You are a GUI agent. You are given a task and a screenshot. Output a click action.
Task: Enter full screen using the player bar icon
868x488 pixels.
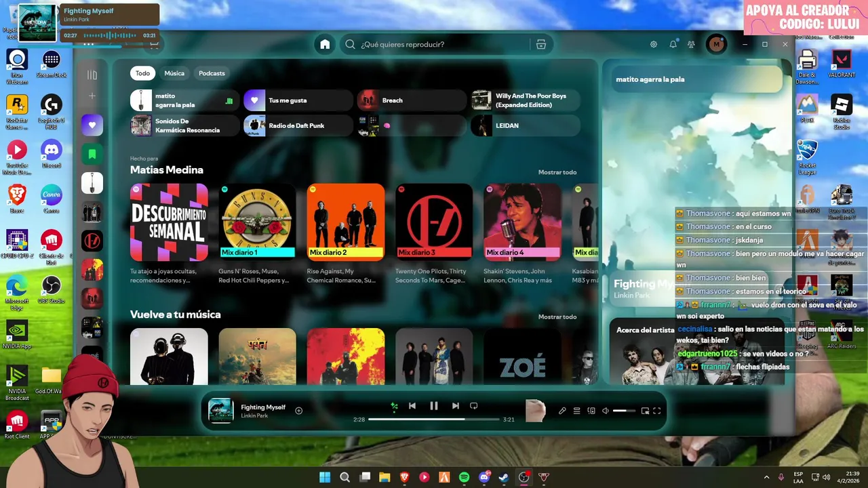(x=657, y=411)
